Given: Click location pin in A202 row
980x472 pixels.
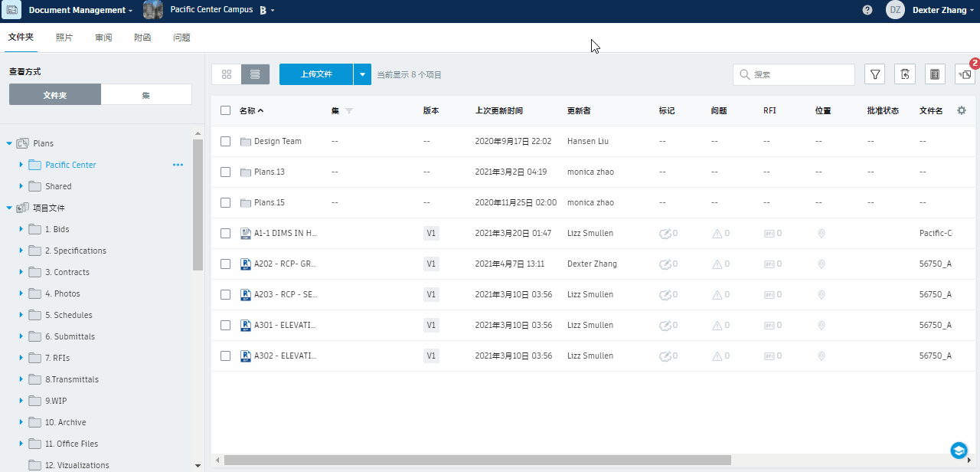Looking at the screenshot, I should [822, 264].
